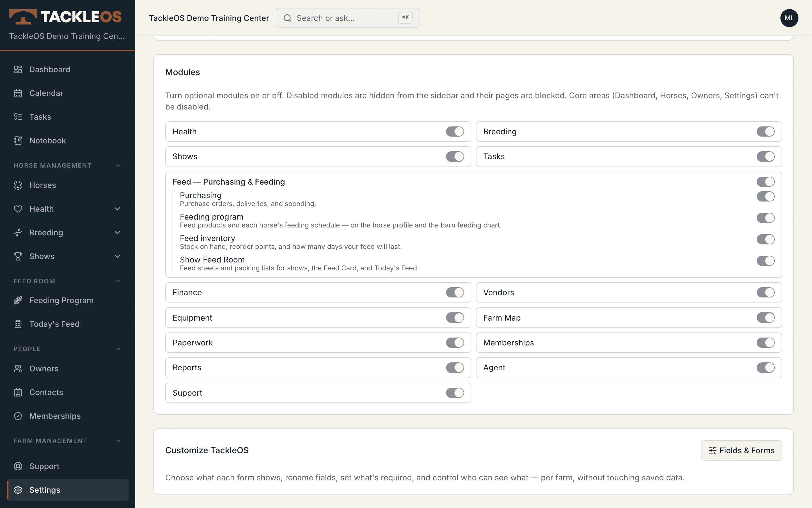812x508 pixels.
Task: Toggle the Vendors module switch
Action: 766,293
